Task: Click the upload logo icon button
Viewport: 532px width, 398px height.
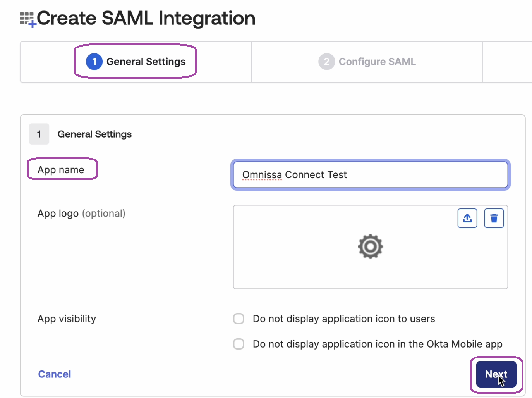Action: click(x=467, y=218)
